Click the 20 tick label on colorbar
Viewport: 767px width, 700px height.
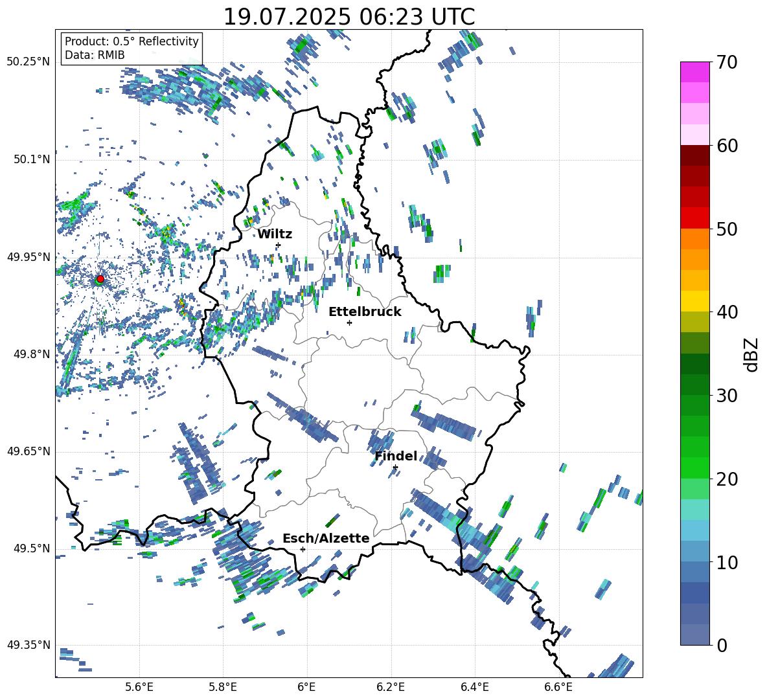(x=727, y=479)
